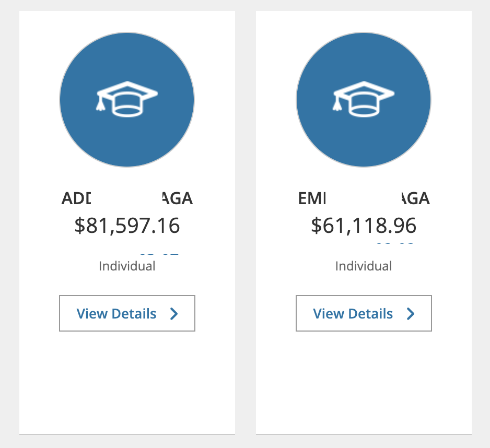The height and width of the screenshot is (448, 490).
Task: Select the $61,118.96 balance amount
Action: click(364, 226)
